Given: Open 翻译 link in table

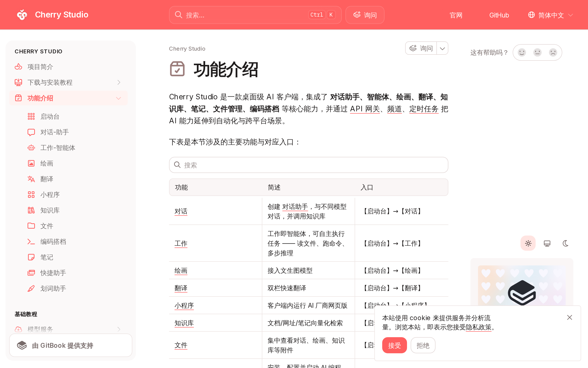Looking at the screenshot, I should point(181,288).
